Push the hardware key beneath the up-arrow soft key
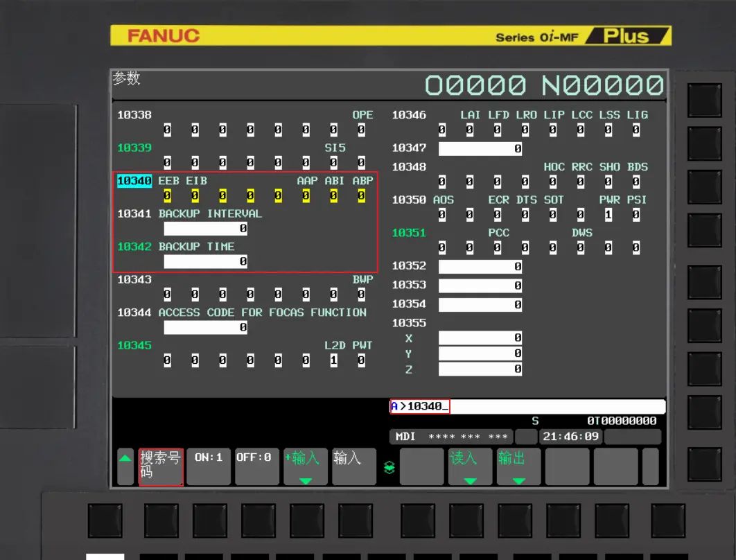Screen dimensions: 736x560 (x=105, y=520)
